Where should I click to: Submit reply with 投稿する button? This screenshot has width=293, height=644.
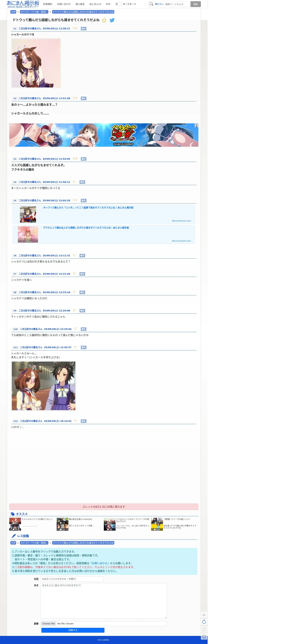click(73, 630)
